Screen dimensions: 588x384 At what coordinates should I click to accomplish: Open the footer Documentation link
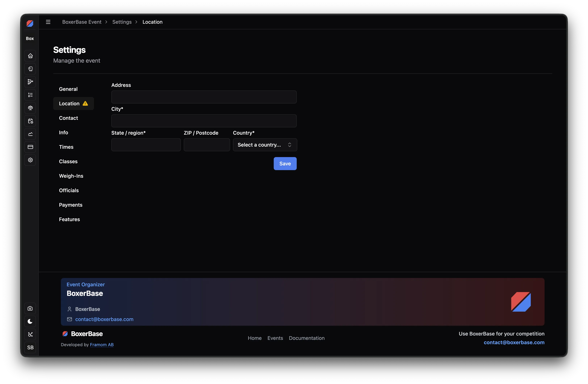click(307, 338)
